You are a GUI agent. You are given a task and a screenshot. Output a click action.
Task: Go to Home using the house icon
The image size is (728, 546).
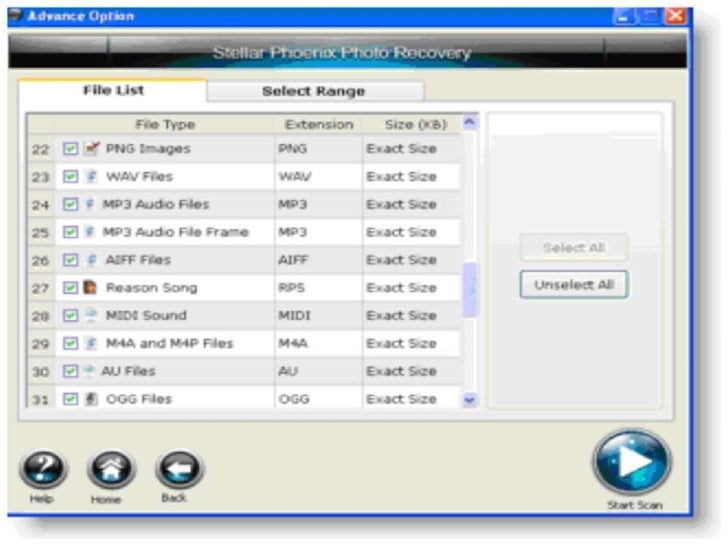coord(111,469)
